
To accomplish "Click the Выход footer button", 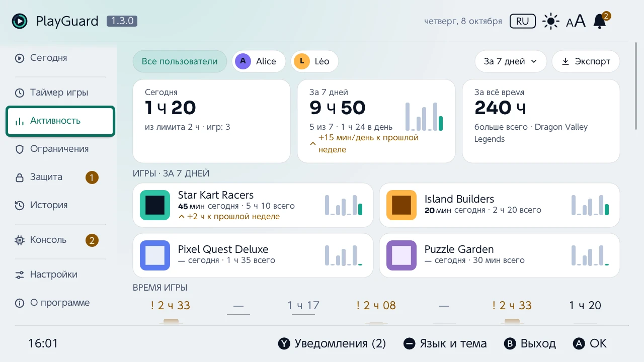I will 530,344.
